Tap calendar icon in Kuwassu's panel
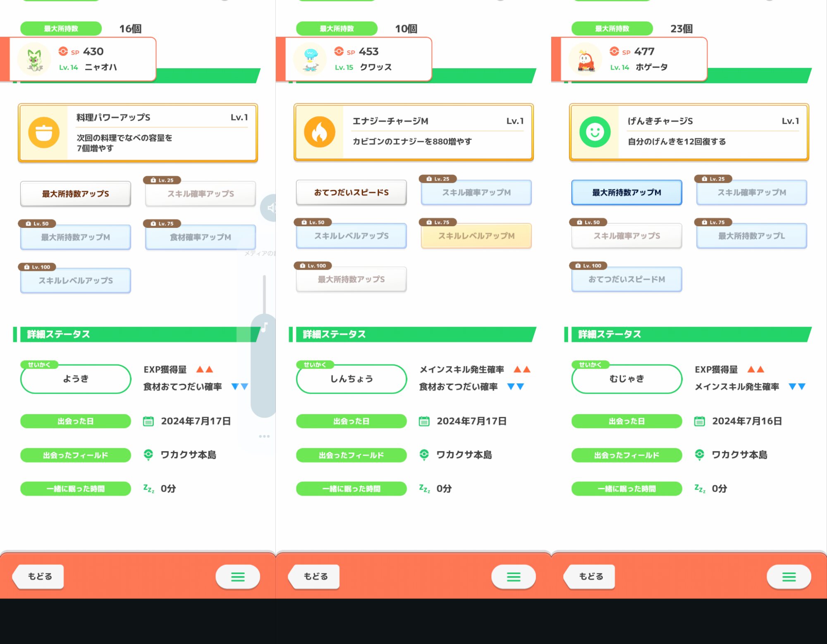 424,421
